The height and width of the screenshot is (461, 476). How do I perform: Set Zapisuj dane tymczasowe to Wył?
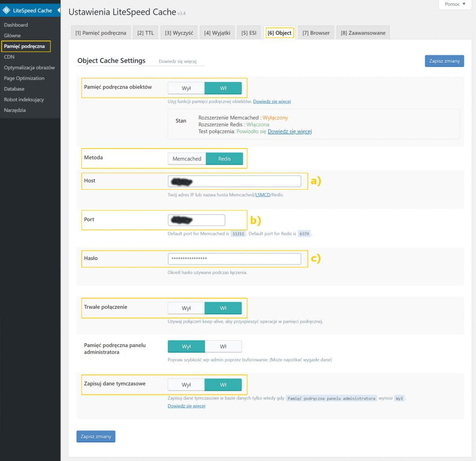(186, 385)
